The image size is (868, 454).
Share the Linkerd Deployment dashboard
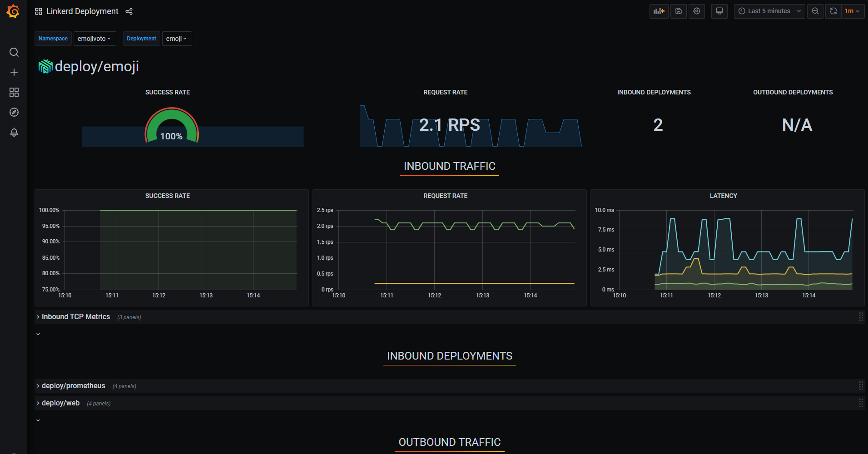coord(129,11)
